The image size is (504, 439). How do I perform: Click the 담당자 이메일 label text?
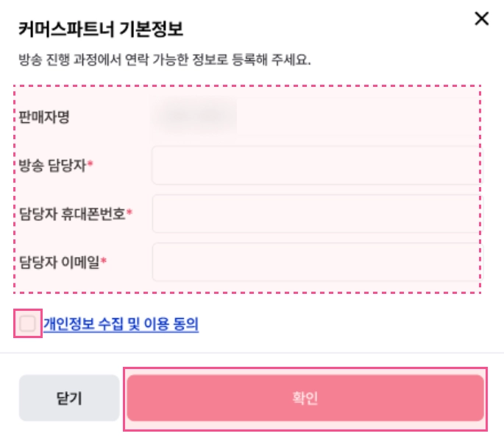(60, 261)
